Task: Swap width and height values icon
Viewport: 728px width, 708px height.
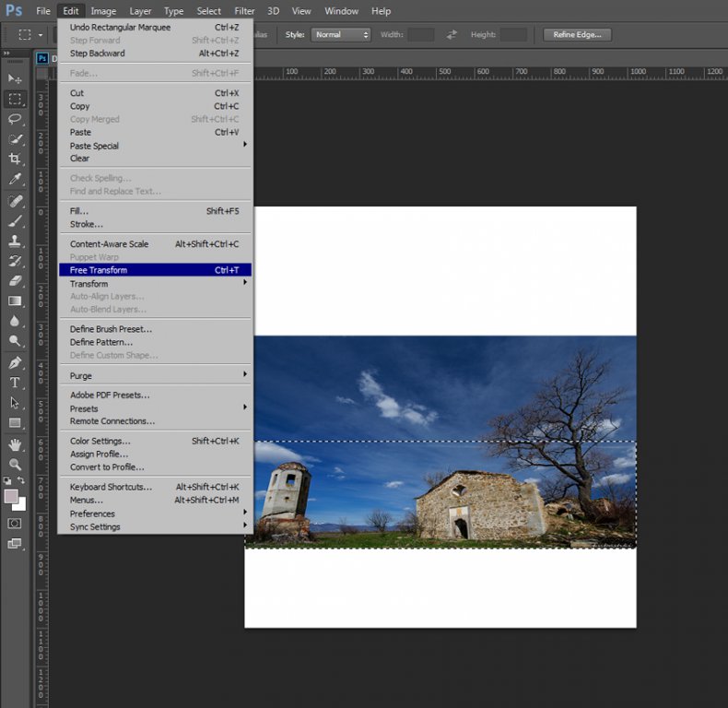Action: [x=452, y=35]
